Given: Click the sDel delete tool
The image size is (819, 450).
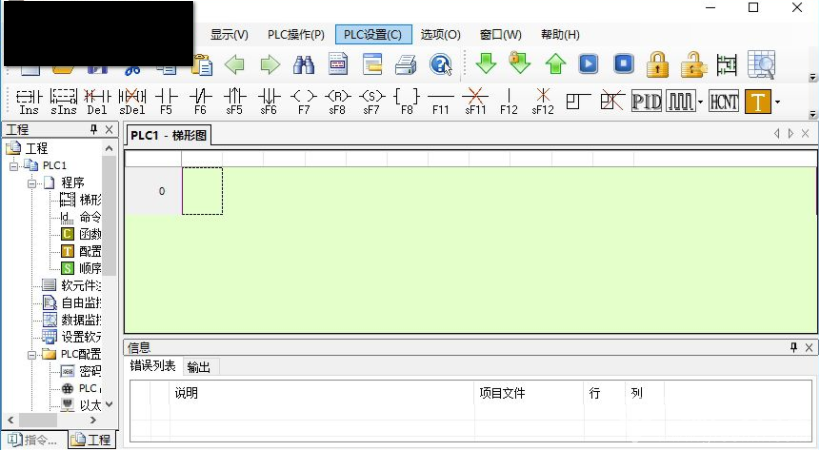Looking at the screenshot, I should 132,101.
